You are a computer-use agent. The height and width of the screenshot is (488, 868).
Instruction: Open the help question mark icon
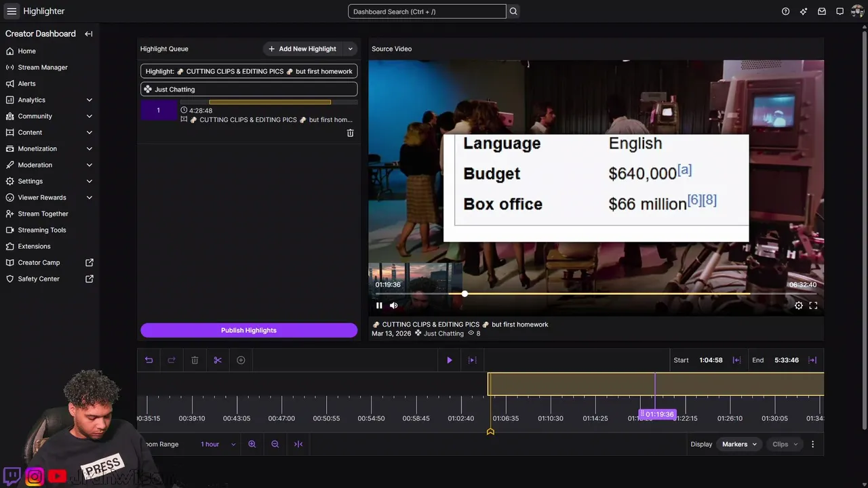786,12
